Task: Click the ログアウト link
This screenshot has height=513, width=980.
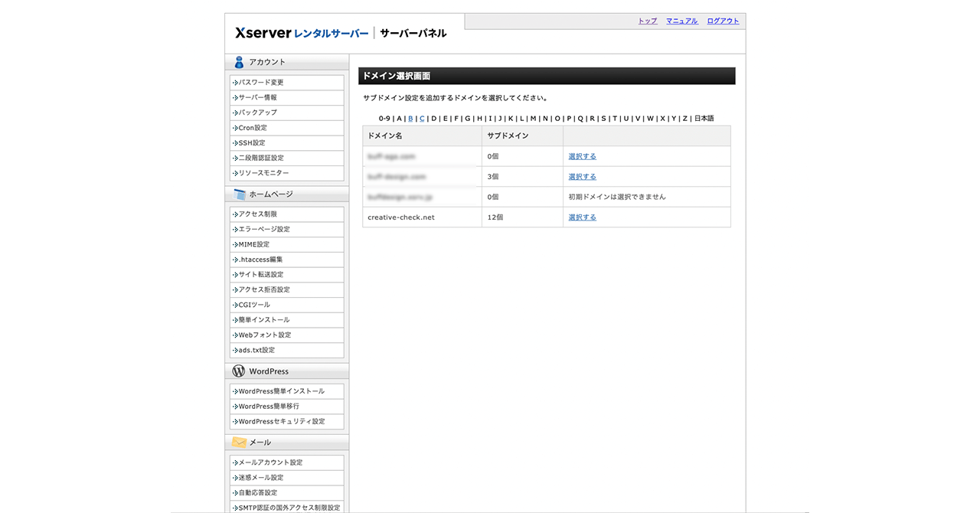Action: pyautogui.click(x=723, y=21)
